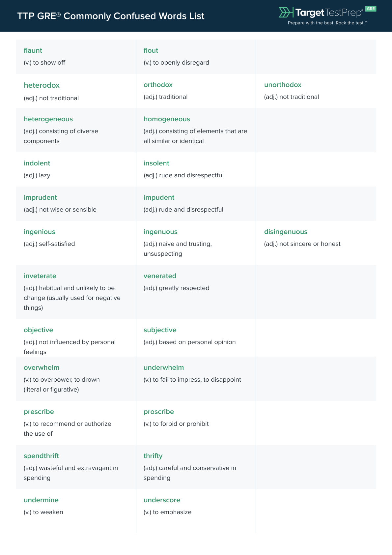Select the word "flout"
The image size is (392, 555).
point(151,50)
